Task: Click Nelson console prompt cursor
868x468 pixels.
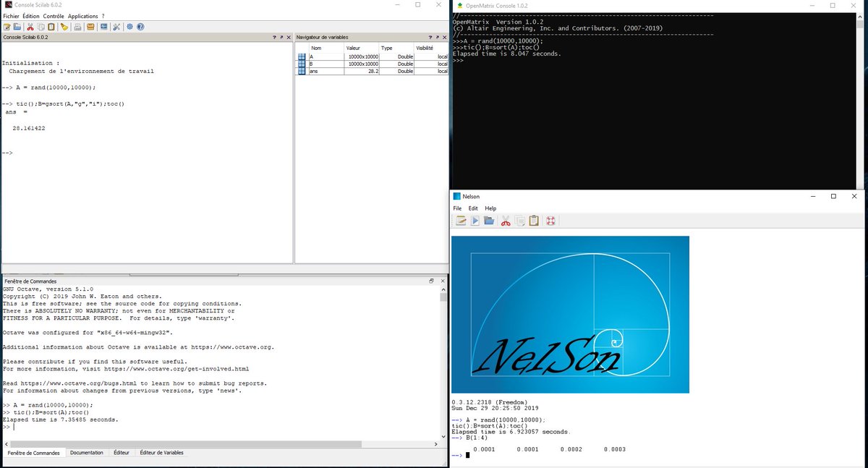Action: click(467, 455)
